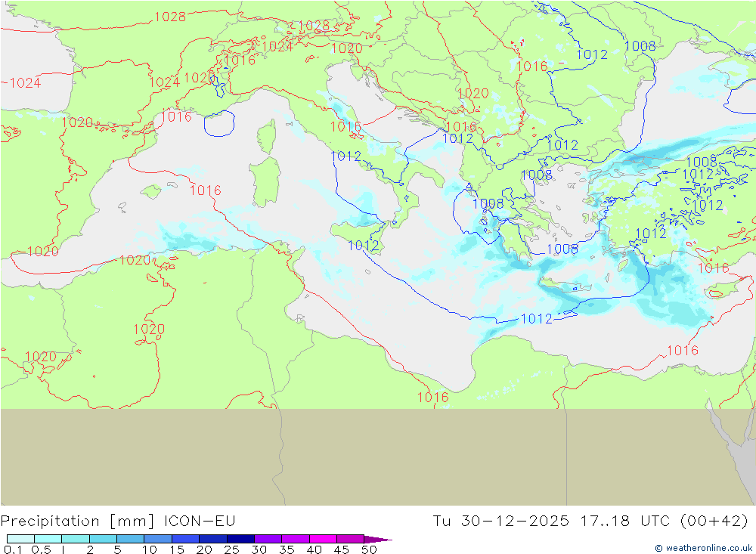Click the blue 1008 label near the top-right Black Sea
This screenshot has height=554, width=756.
[640, 46]
